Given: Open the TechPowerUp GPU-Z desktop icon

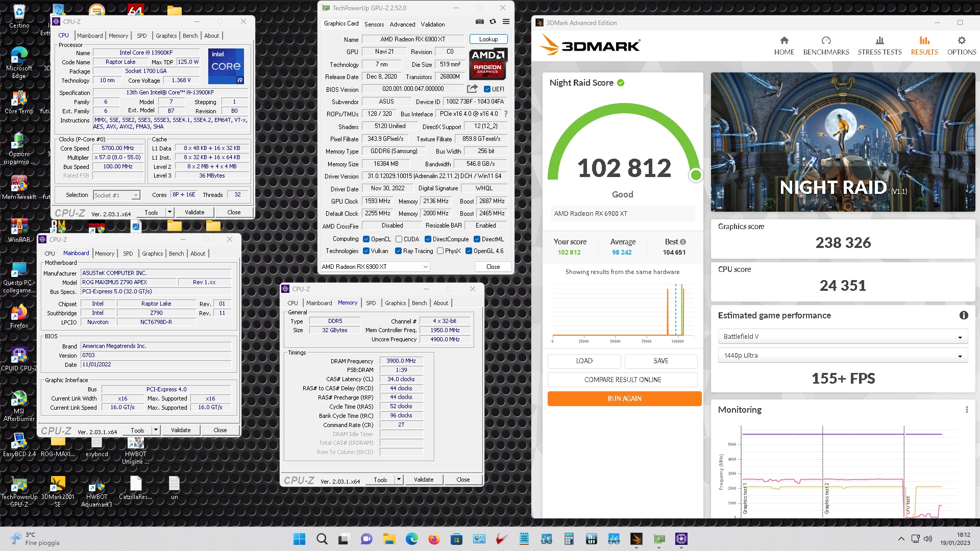Looking at the screenshot, I should 19,492.
